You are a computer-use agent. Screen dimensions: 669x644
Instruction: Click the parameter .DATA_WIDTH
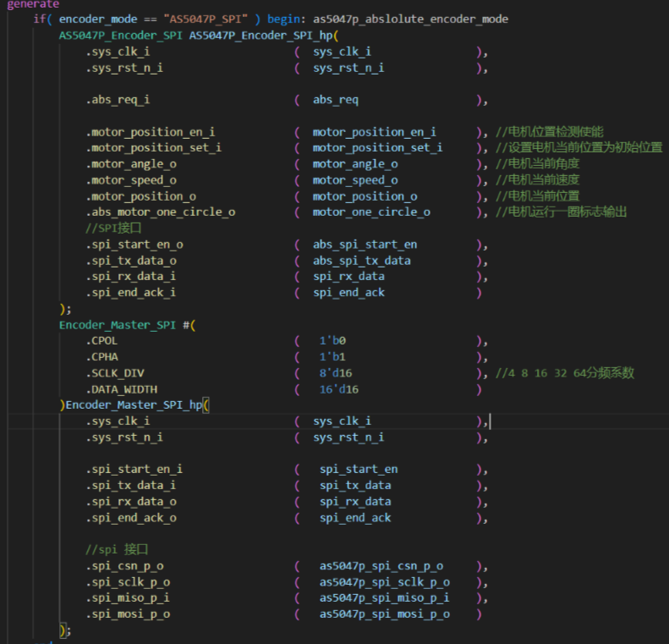click(121, 389)
